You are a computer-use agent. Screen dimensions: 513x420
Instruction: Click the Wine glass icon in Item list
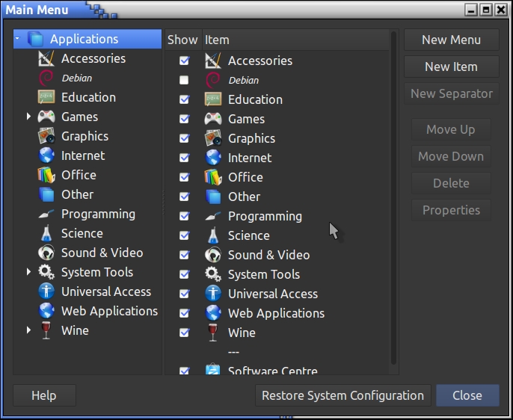pyautogui.click(x=213, y=333)
